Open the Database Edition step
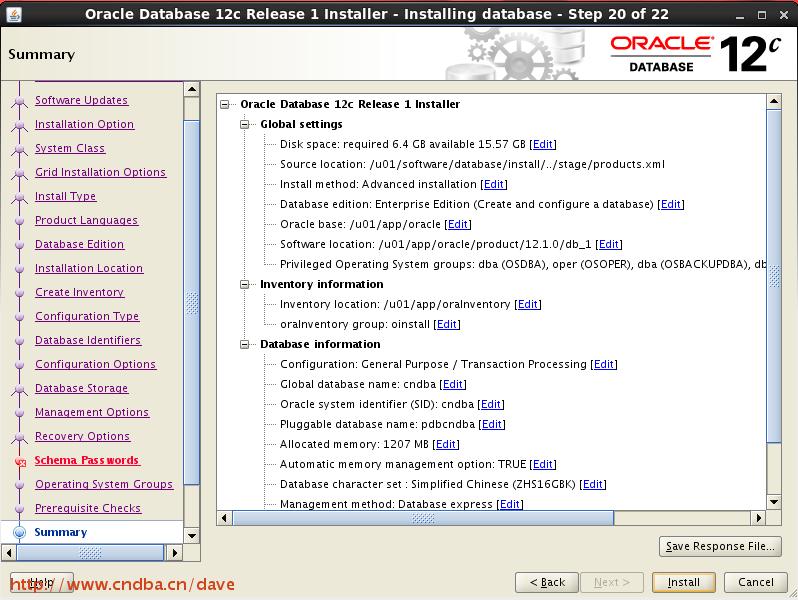Screen dimensions: 798x600 [x=79, y=244]
